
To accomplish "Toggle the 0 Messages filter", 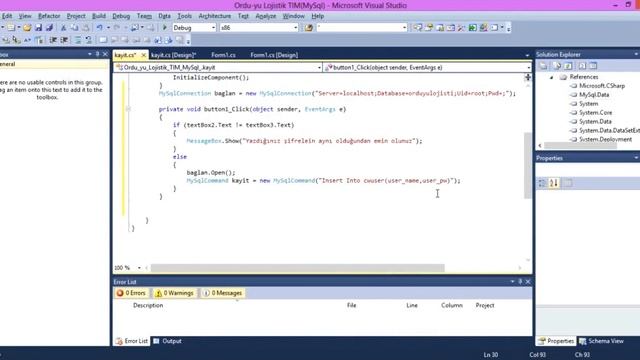I will [223, 293].
